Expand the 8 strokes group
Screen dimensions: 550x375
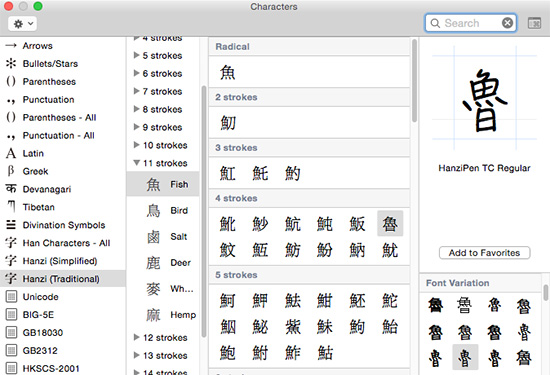pos(137,109)
